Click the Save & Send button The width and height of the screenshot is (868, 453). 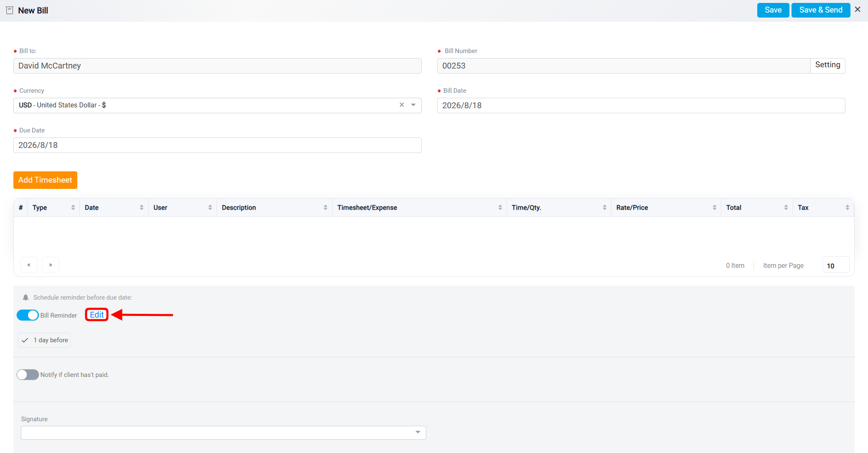coord(821,10)
